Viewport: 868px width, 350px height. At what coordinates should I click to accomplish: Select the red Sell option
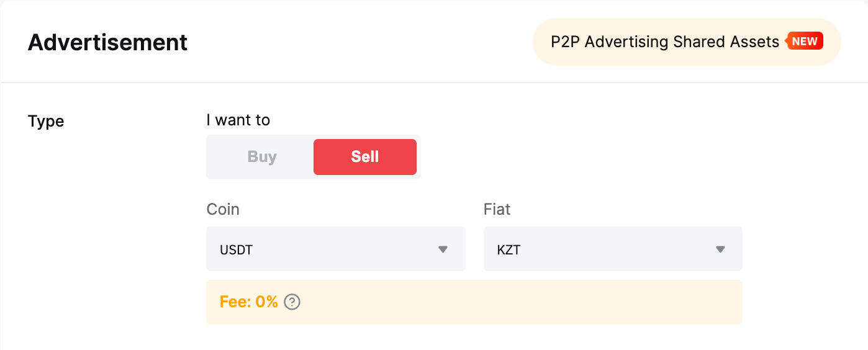click(364, 157)
